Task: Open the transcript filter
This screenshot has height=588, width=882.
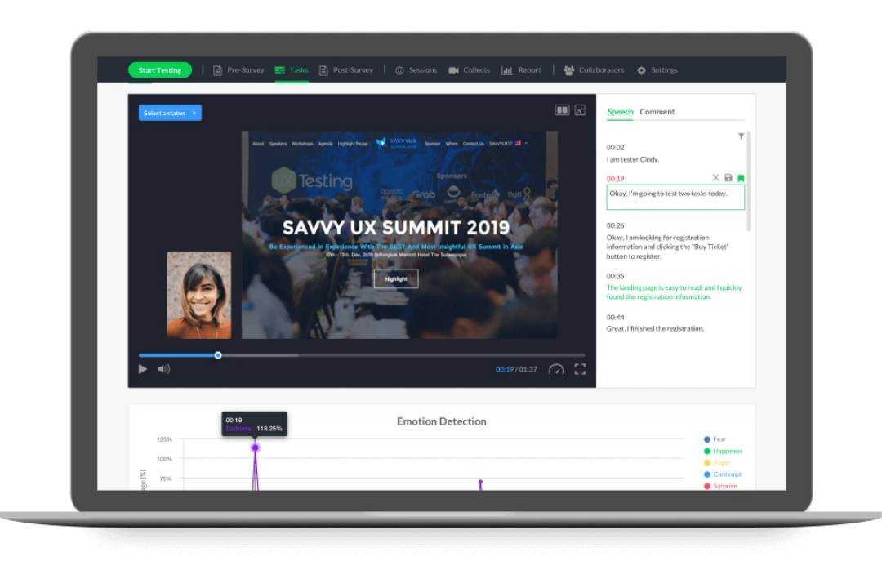Action: click(x=742, y=136)
